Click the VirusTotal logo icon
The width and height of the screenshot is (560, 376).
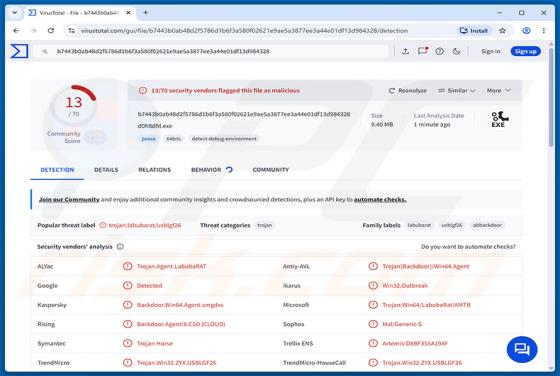tap(19, 51)
